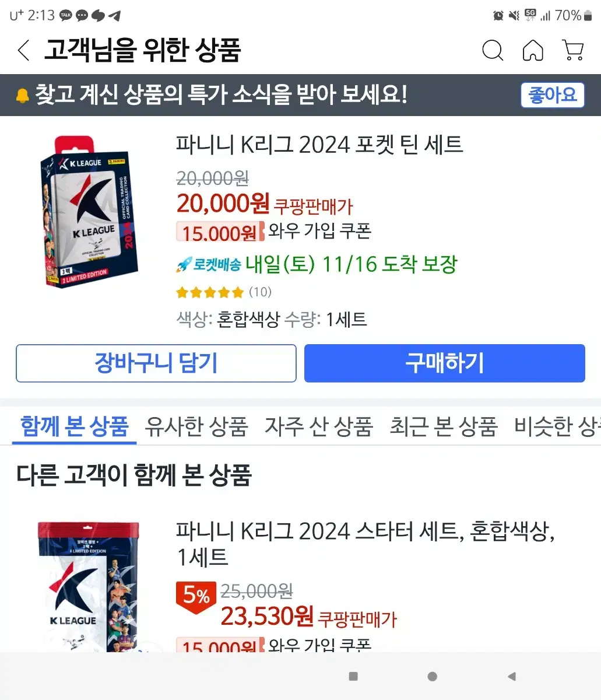The height and width of the screenshot is (700, 601).
Task: Go to home via house icon
Action: pyautogui.click(x=533, y=51)
